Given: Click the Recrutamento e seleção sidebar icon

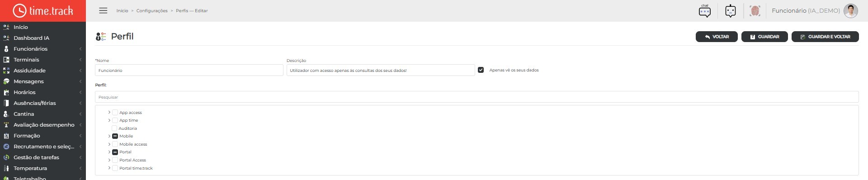Looking at the screenshot, I should coord(6,147).
